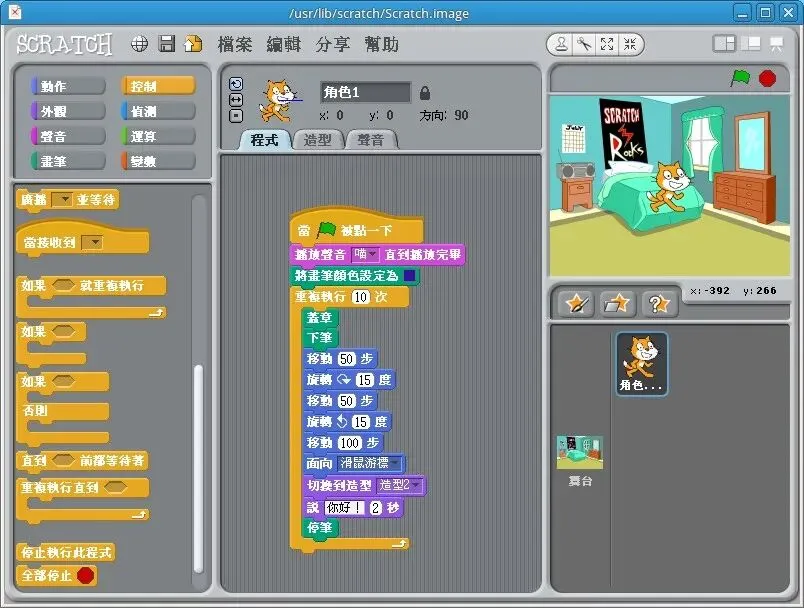Stop everything with the red stop sign

[767, 78]
